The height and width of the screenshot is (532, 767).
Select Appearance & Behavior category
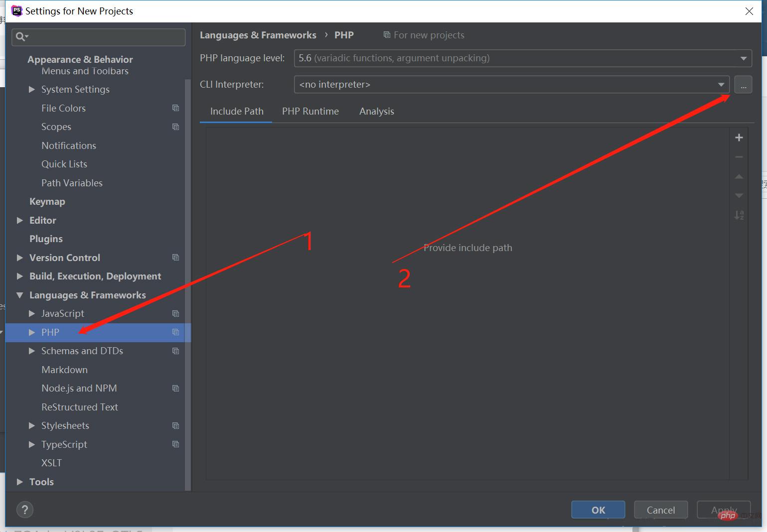pyautogui.click(x=80, y=59)
